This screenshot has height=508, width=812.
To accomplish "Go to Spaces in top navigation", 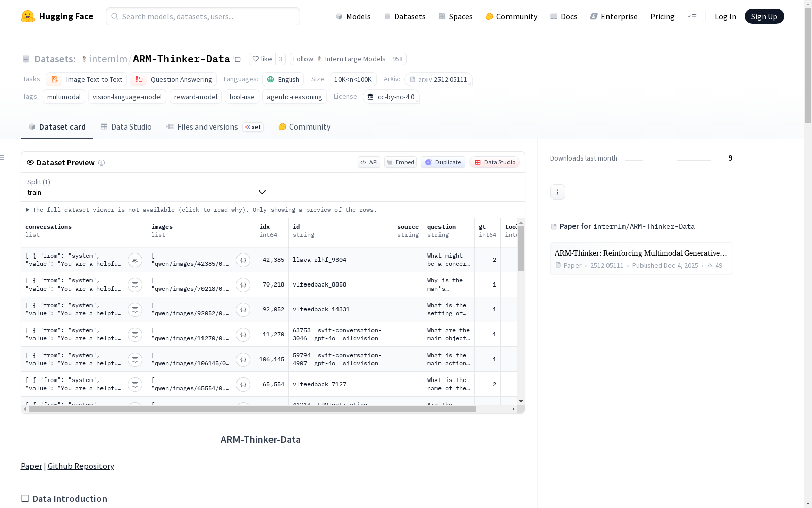I will [x=456, y=16].
